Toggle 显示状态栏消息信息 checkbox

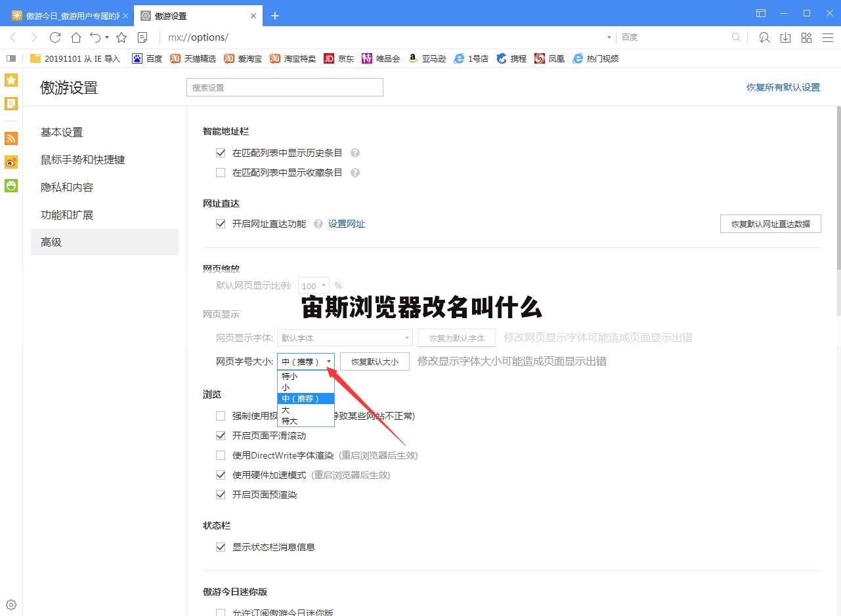pyautogui.click(x=221, y=547)
